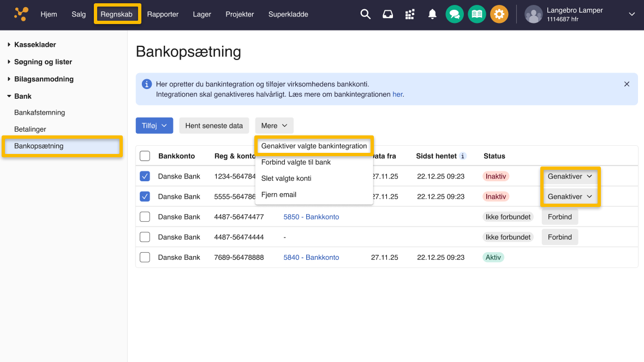Click the Hent seneste data button
Screen dimensions: 644x362
pyautogui.click(x=214, y=125)
